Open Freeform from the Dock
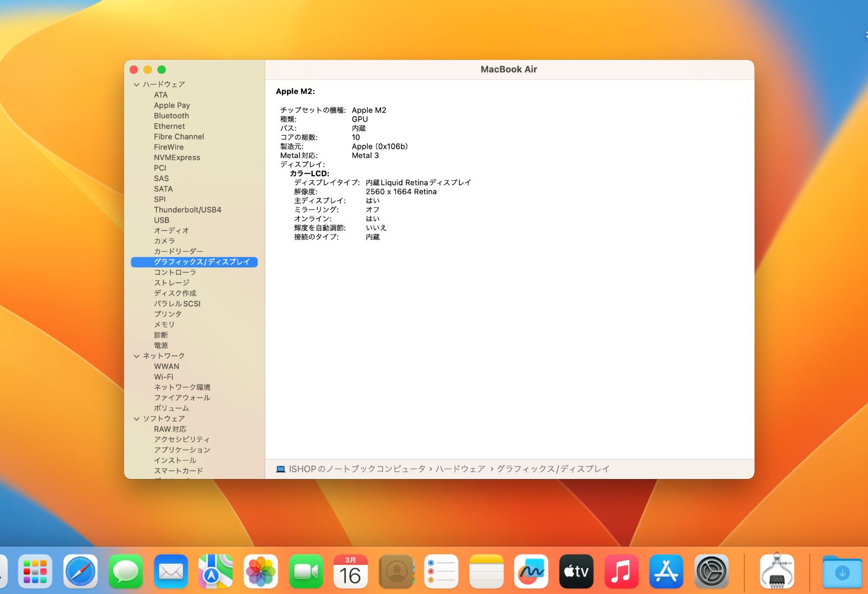 pos(531,571)
